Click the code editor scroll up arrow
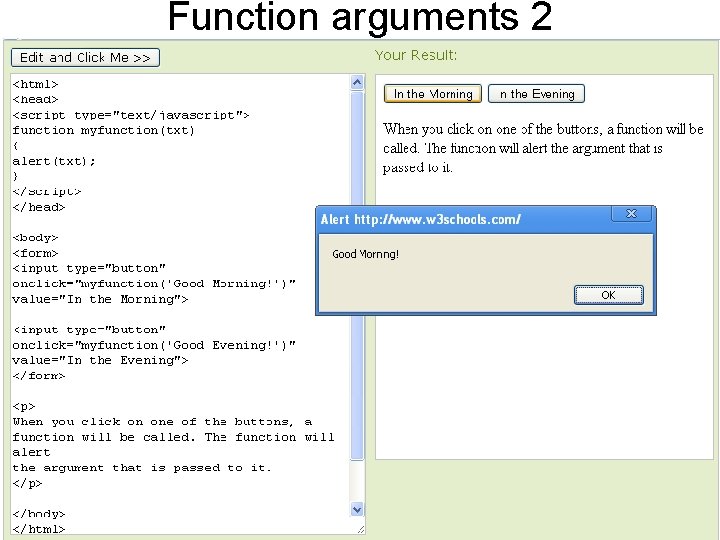Screen dimensions: 720x540 click(357, 83)
